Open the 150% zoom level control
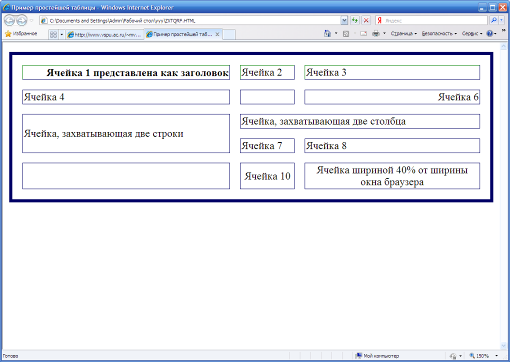This screenshot has width=510, height=362. tap(483, 356)
